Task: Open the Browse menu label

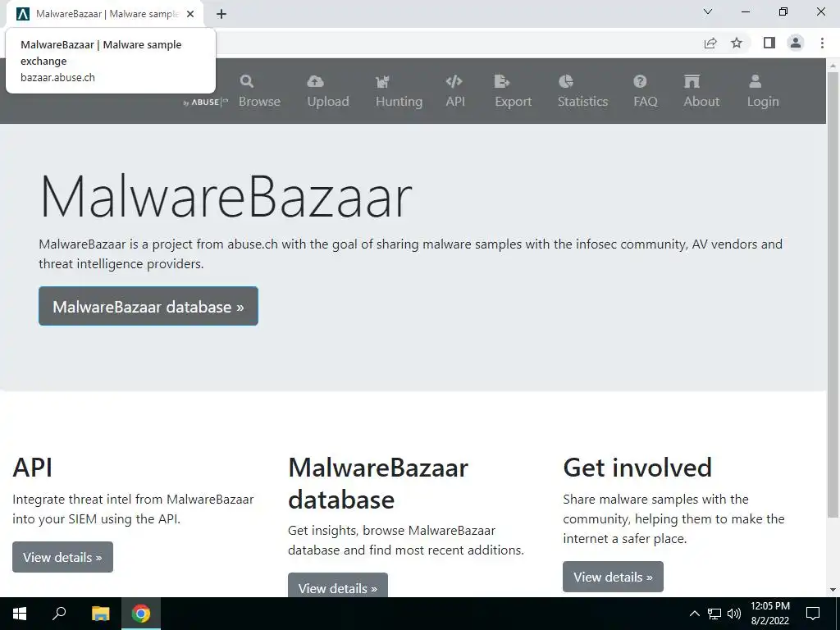Action: 259,101
